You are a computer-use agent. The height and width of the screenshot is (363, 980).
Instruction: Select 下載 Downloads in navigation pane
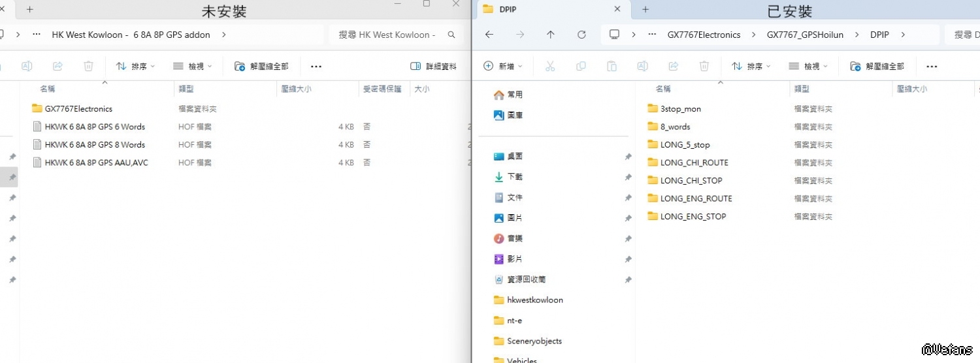click(508, 177)
